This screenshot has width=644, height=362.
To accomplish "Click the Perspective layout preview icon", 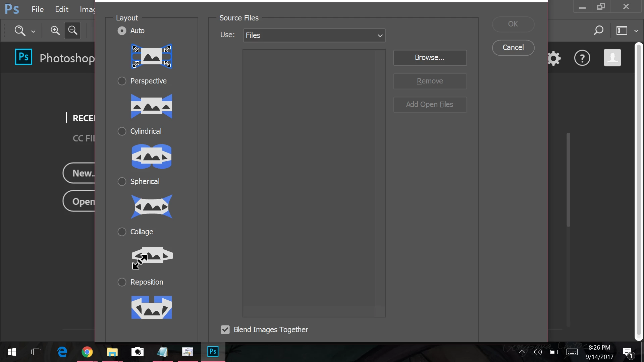I will coord(151,106).
